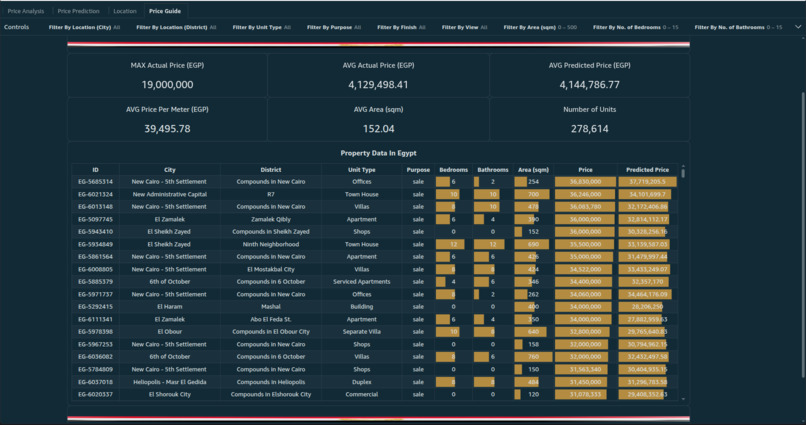Sort table by Purpose column header
This screenshot has height=425, width=806.
click(x=418, y=170)
